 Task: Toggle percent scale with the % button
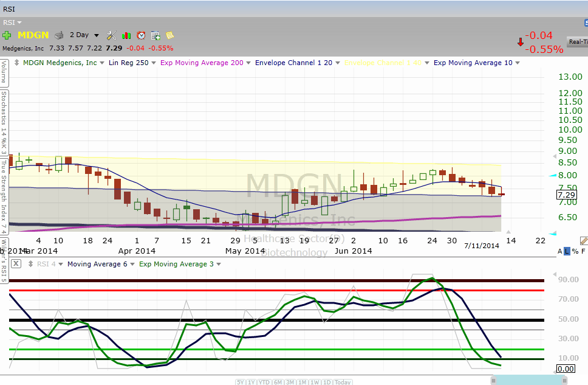pos(575,251)
